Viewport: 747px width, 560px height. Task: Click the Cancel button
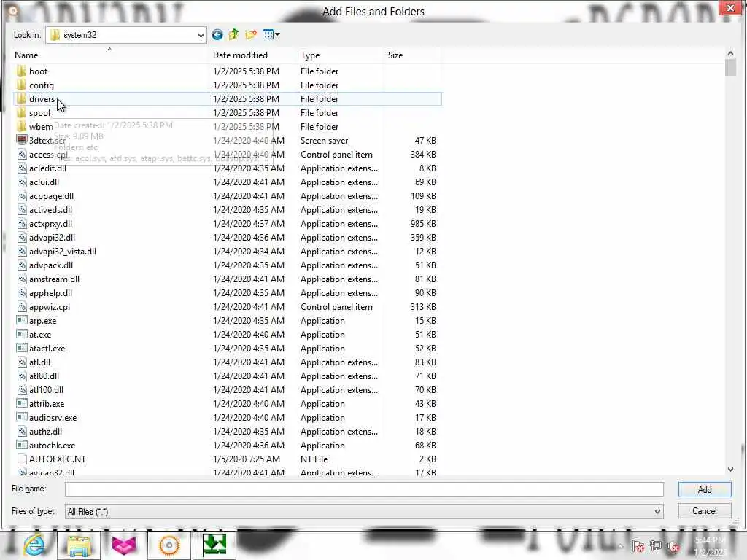click(x=705, y=511)
